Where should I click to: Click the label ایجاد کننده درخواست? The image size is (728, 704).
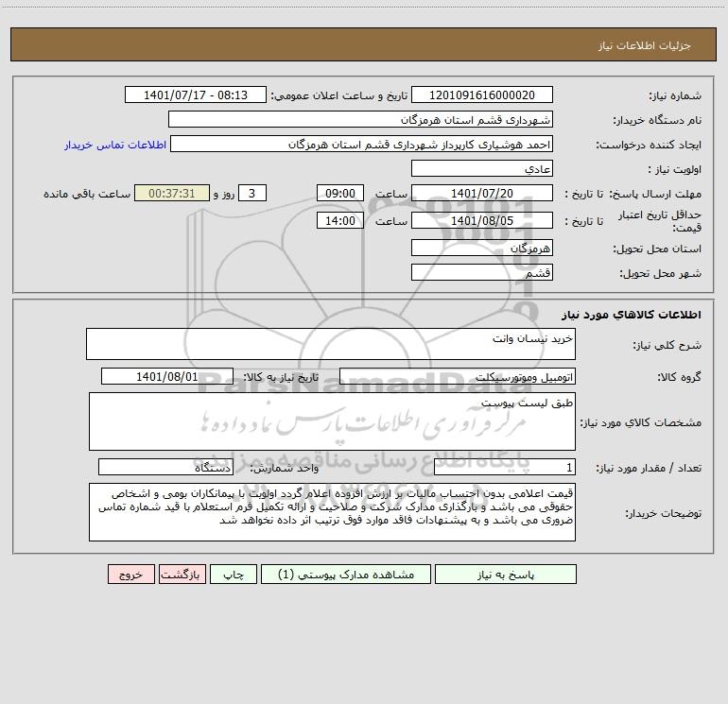(649, 145)
